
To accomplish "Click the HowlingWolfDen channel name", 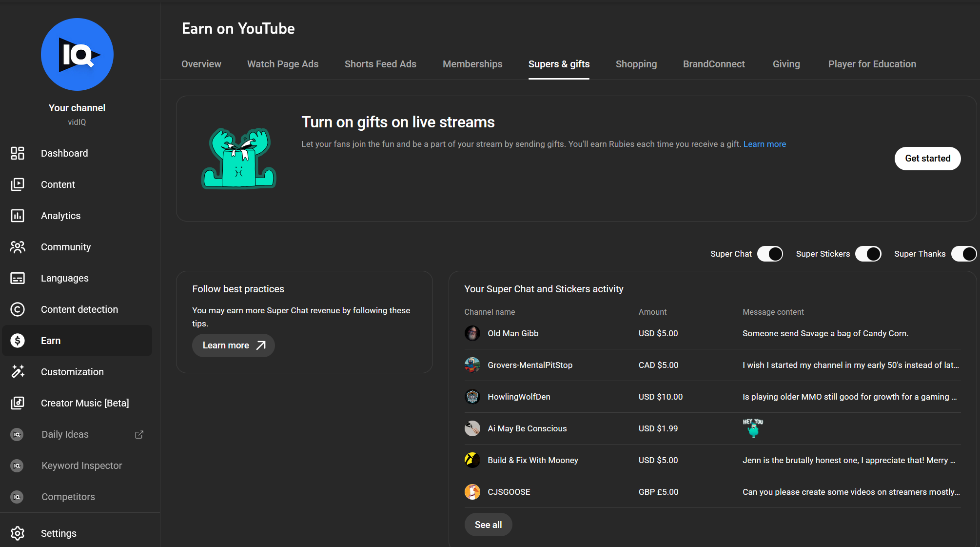I will click(519, 397).
